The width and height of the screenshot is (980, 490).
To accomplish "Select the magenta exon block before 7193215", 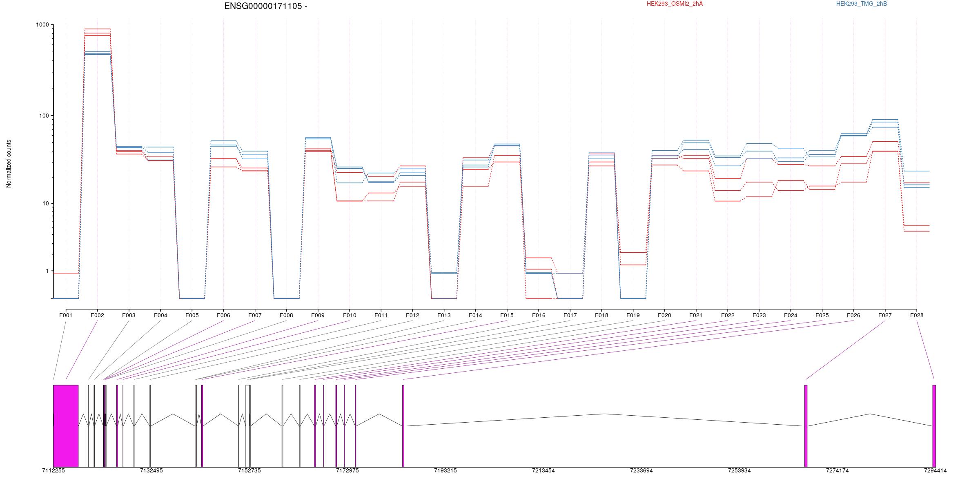I will coord(403,426).
